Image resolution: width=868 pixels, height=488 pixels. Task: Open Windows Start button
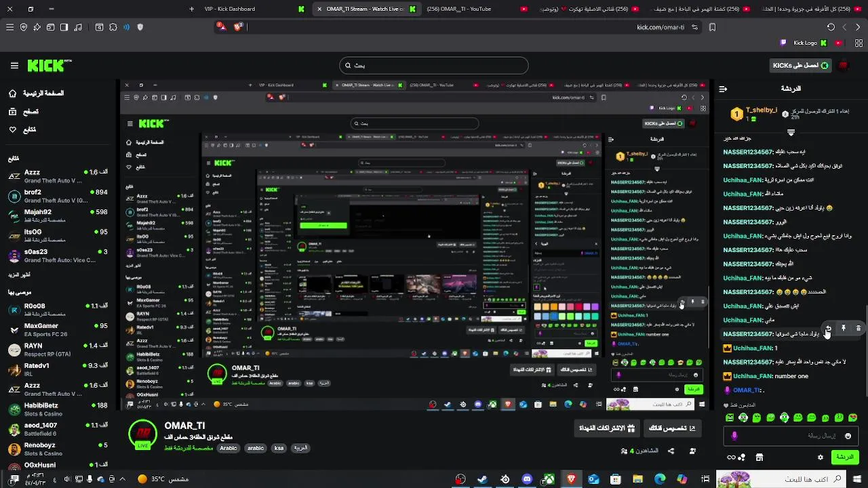click(858, 479)
